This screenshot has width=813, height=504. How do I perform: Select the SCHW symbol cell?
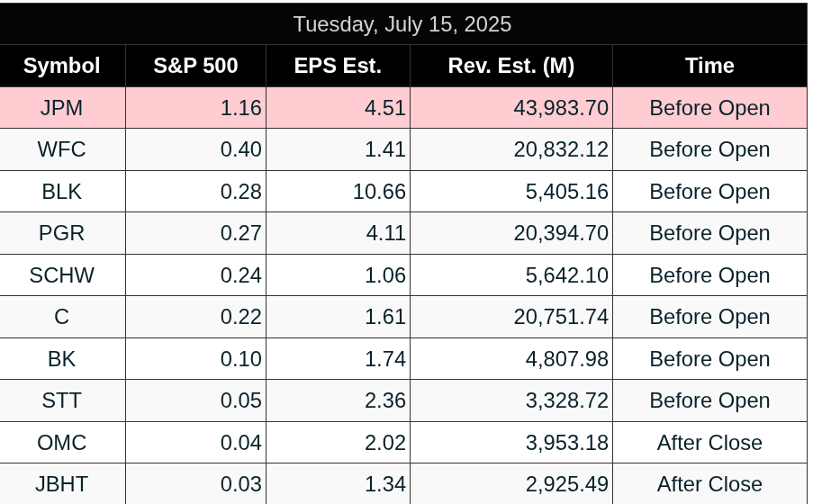(62, 274)
